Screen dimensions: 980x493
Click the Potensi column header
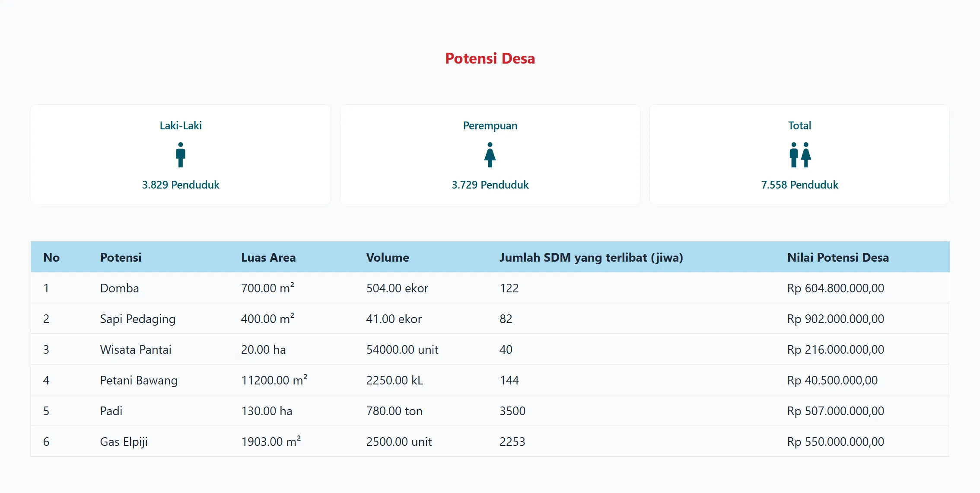coord(121,257)
